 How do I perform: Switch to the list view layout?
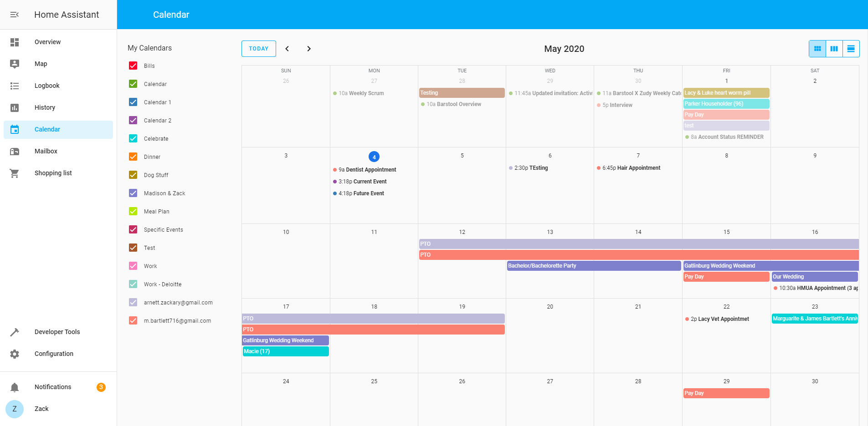tap(851, 48)
